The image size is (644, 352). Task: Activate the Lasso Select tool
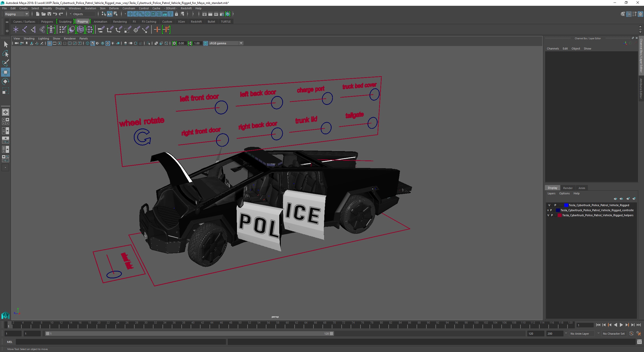click(6, 54)
